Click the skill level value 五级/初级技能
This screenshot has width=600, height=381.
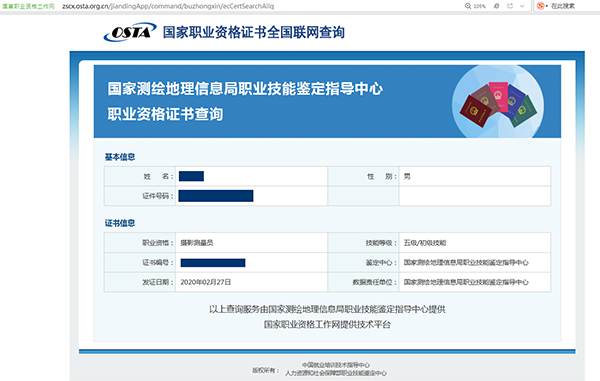[425, 243]
